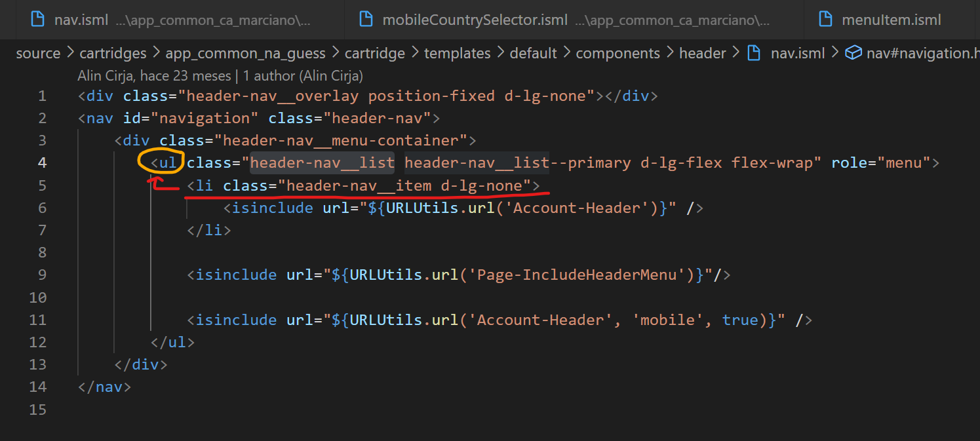Select the nav.isml editor tab
Screen dimensions: 980x441
pos(82,19)
